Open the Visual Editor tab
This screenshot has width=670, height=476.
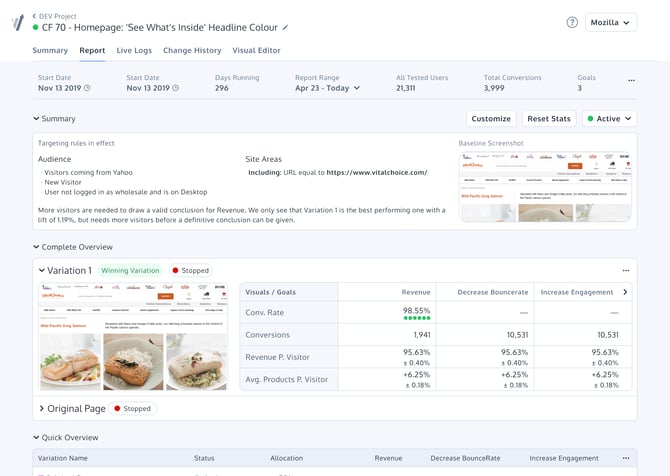point(256,50)
